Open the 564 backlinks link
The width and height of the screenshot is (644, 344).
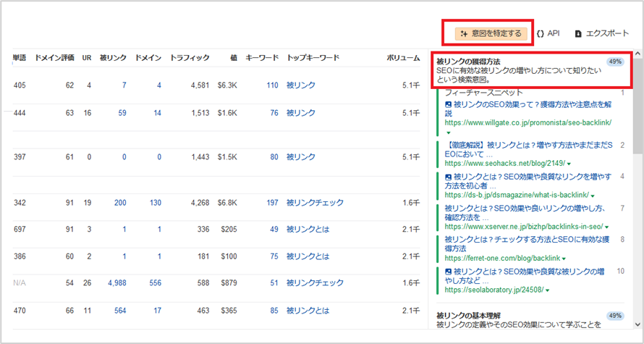(120, 311)
